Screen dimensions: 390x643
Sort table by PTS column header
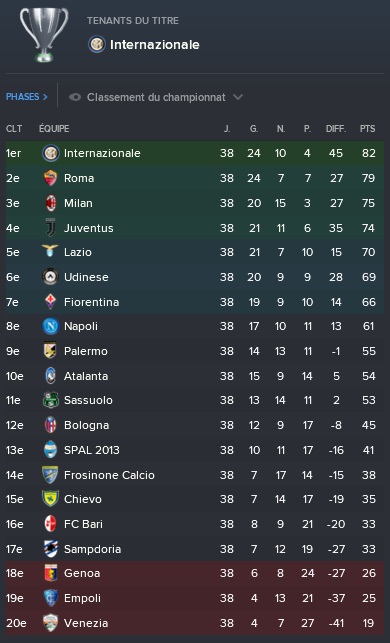(367, 129)
